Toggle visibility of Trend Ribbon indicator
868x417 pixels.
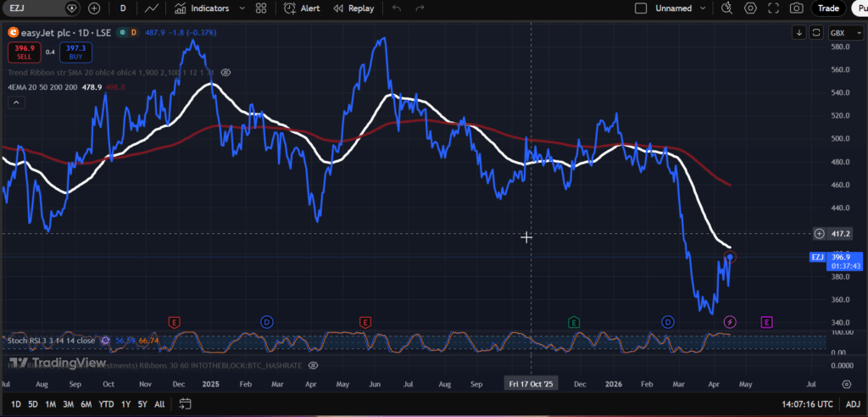(225, 74)
